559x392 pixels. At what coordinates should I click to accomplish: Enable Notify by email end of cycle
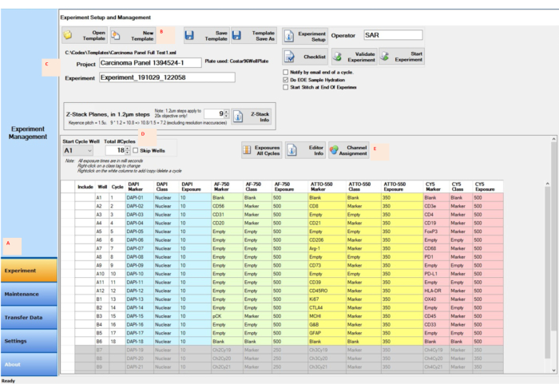(x=286, y=73)
